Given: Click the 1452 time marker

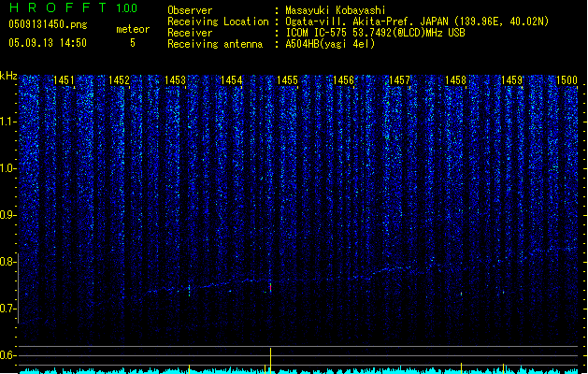Looking at the screenshot, I should [x=120, y=79].
